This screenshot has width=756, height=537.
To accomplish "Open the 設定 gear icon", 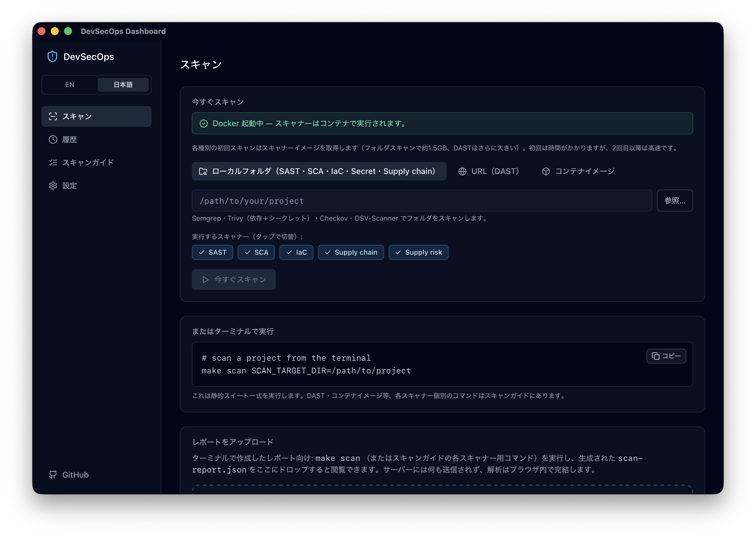I will (x=53, y=186).
